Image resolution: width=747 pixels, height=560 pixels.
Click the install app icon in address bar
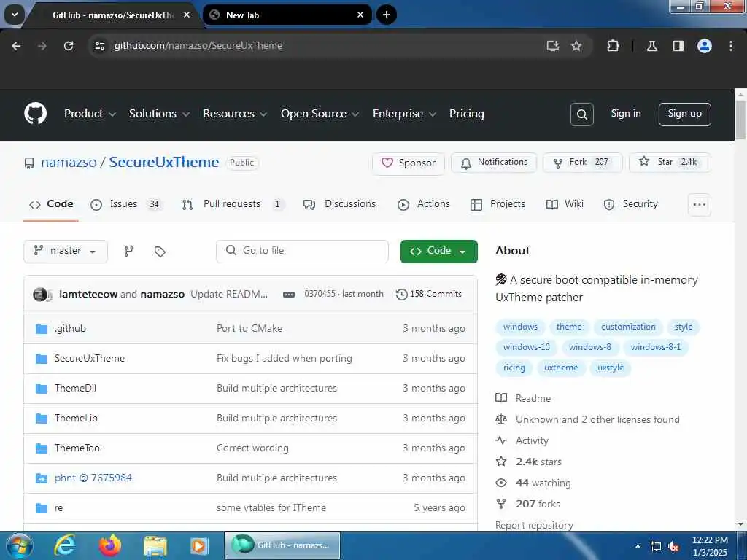553,46
